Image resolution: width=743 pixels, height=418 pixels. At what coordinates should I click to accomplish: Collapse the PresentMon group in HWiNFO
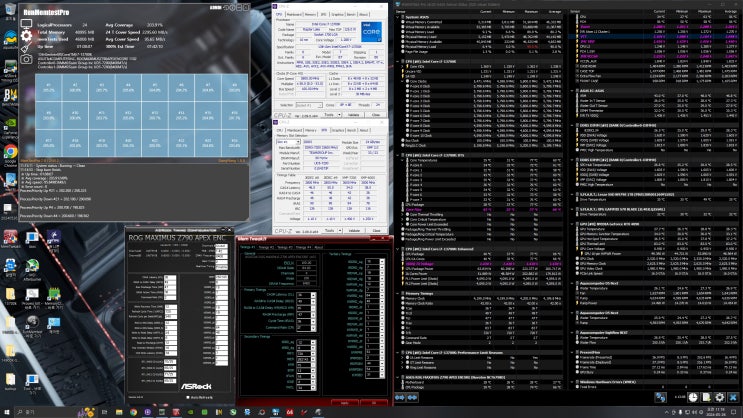[572, 352]
